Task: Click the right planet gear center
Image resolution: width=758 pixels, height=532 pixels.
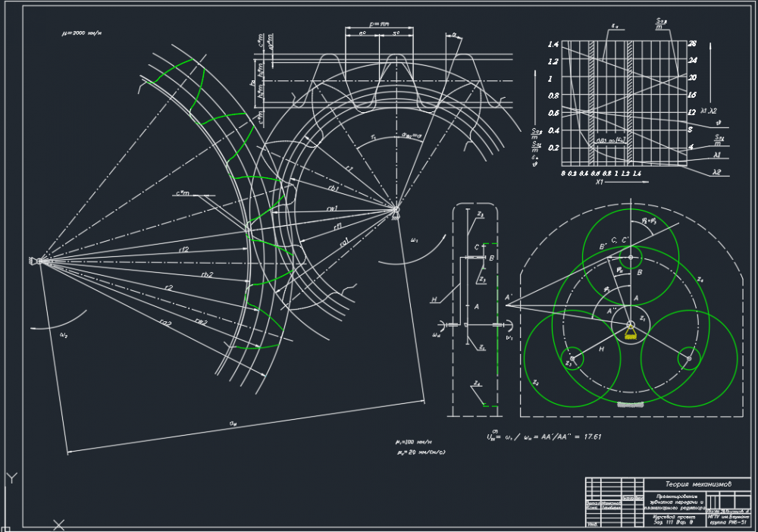Action: tap(688, 358)
